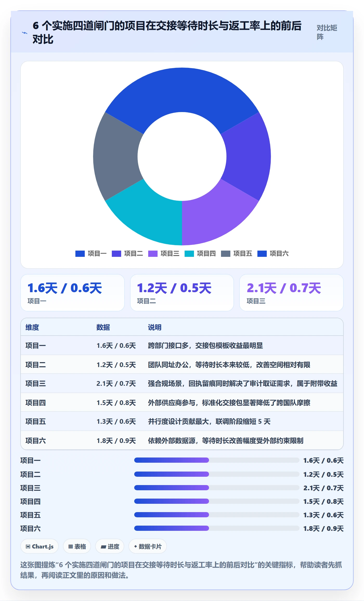364x601 pixels.
Task: Click the 项目二 progress bar
Action: tap(217, 474)
